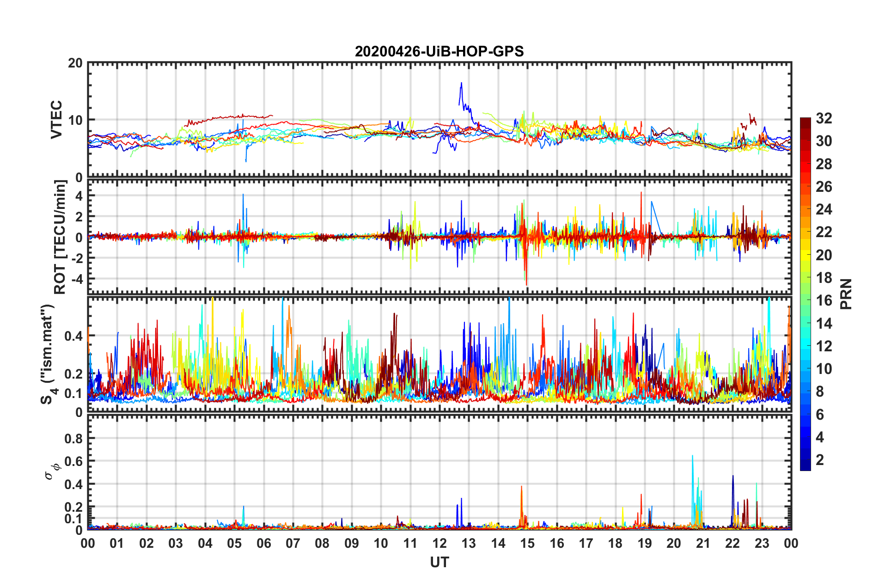Click the blue VTEC spike near 13 UT
The height and width of the screenshot is (588, 879).
[x=461, y=86]
